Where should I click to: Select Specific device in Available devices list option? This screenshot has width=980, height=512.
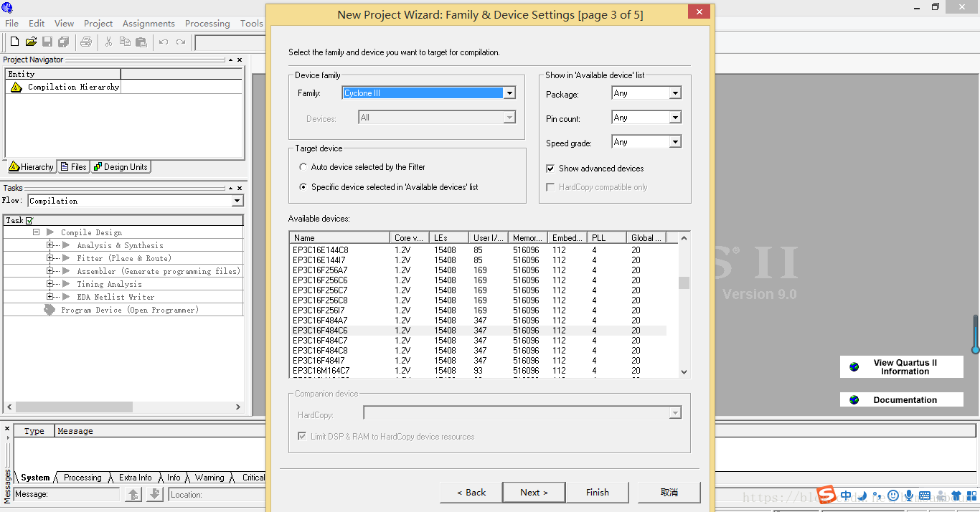[303, 186]
